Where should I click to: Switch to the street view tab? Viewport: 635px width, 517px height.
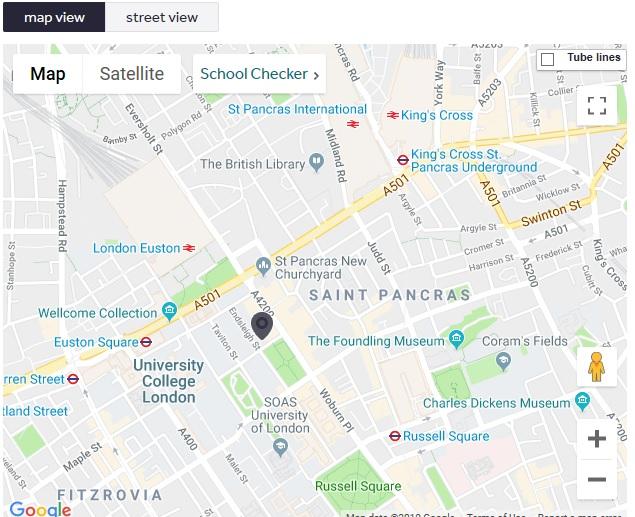(162, 17)
